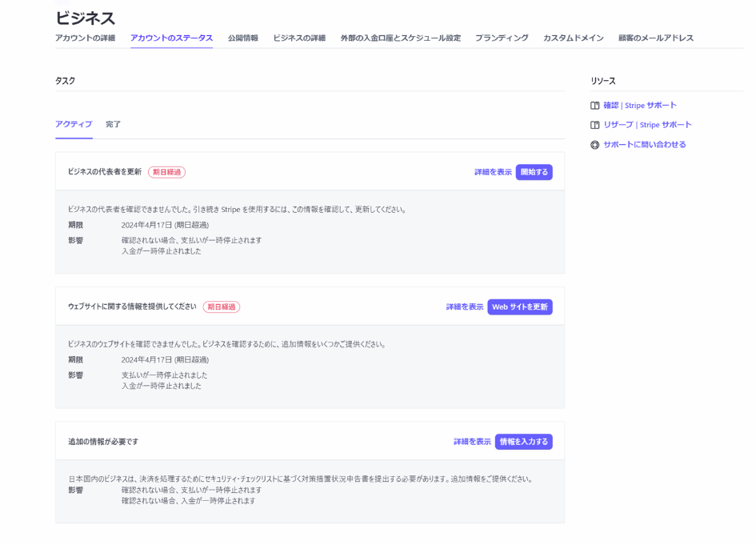The width and height of the screenshot is (756, 545).
Task: Click the book icon beside 確認 | Stripe サポート
Action: [595, 106]
